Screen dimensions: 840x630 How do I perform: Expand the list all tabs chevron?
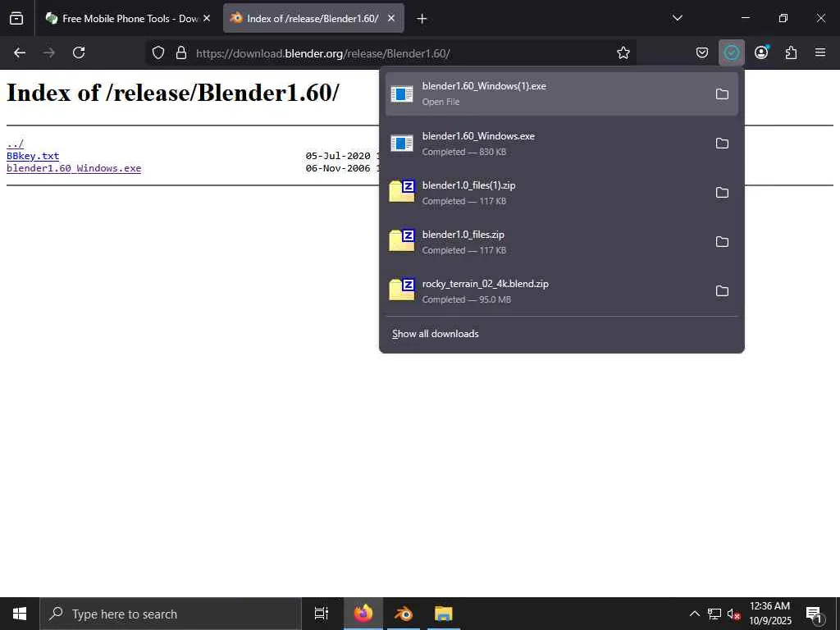coord(677,18)
